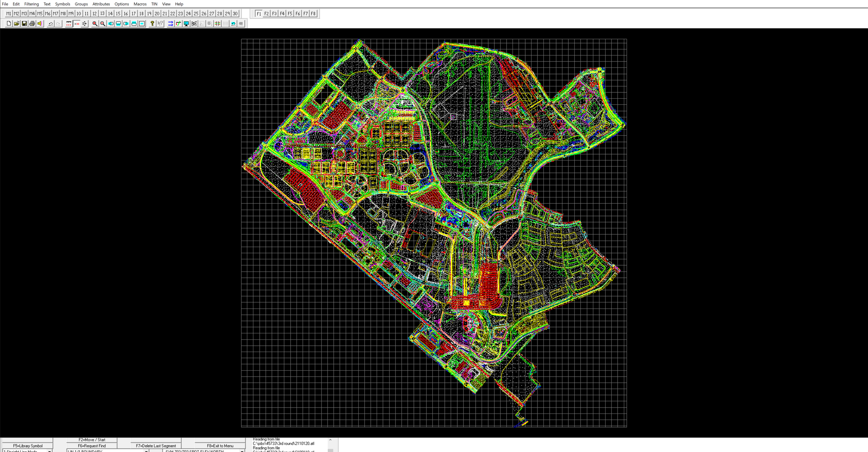This screenshot has height=452, width=868.
Task: Toggle the x10 toolbar button
Action: pyautogui.click(x=77, y=24)
